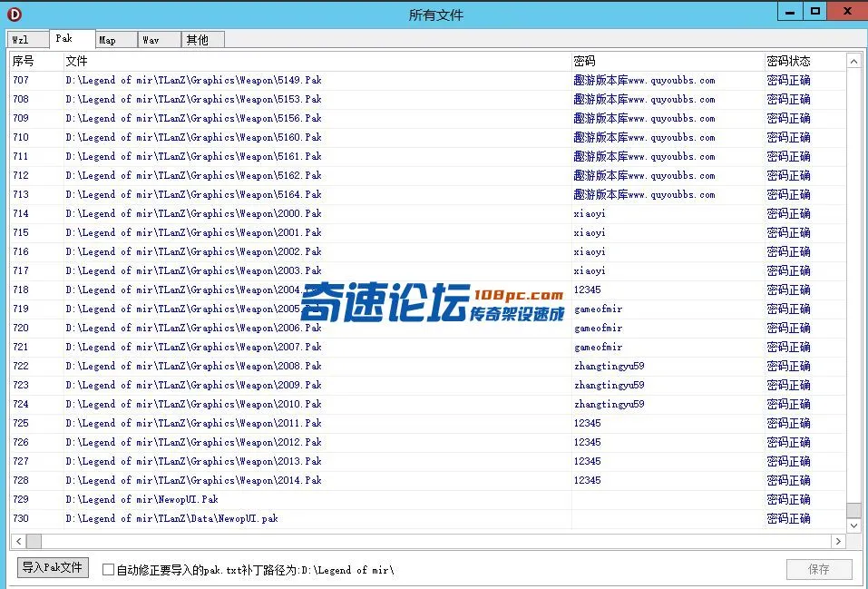Click 密码正确 status in row 723
This screenshot has height=589, width=868.
pos(788,385)
